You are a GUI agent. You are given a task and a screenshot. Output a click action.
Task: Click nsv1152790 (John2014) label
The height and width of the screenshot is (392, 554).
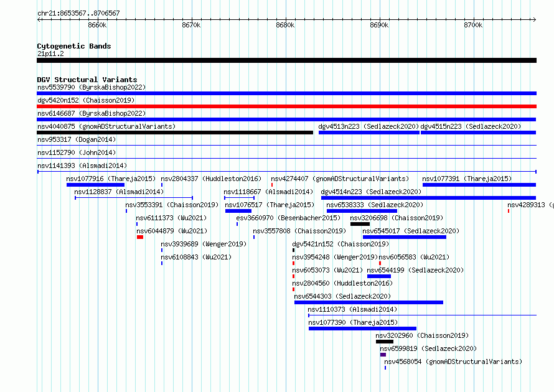77,152
